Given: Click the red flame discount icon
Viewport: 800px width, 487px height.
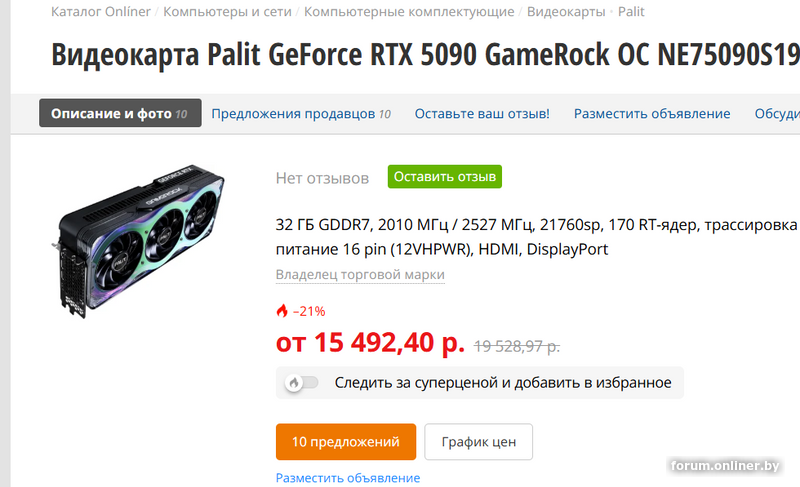Looking at the screenshot, I should 282,311.
